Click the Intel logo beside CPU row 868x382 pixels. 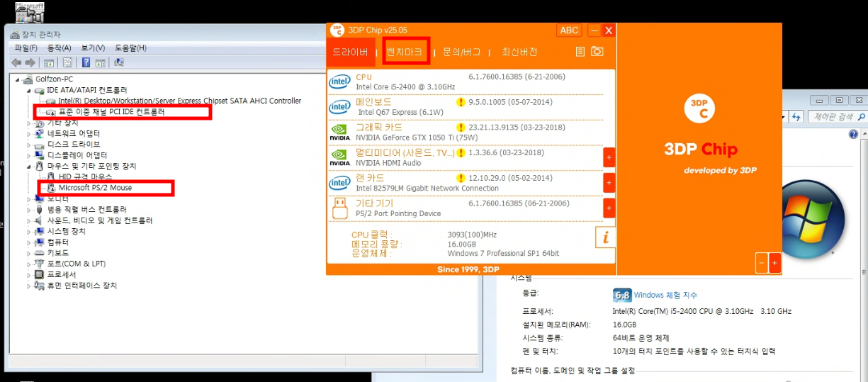click(339, 82)
